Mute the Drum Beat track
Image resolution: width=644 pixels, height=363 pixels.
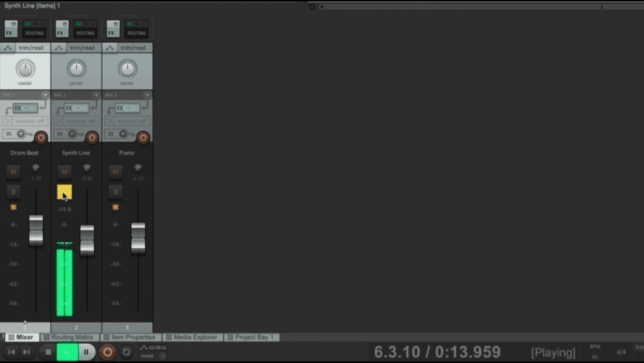click(x=13, y=172)
